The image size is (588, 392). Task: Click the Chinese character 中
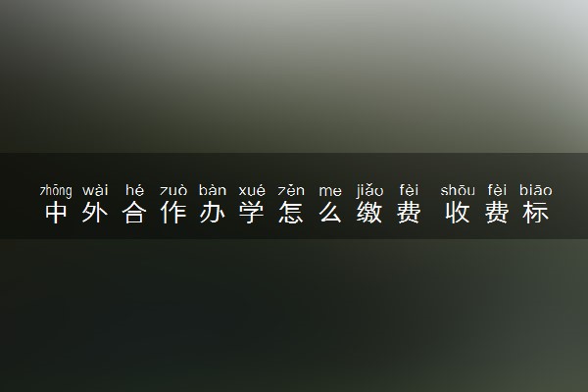click(56, 213)
